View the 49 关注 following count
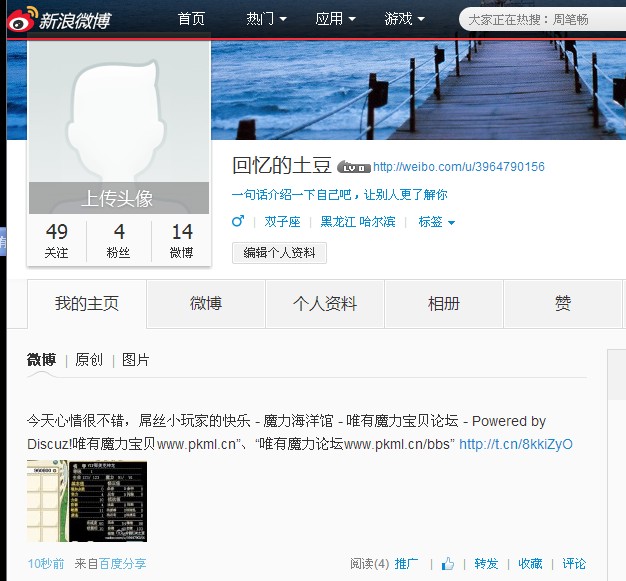Image resolution: width=626 pixels, height=581 pixels. tap(57, 241)
